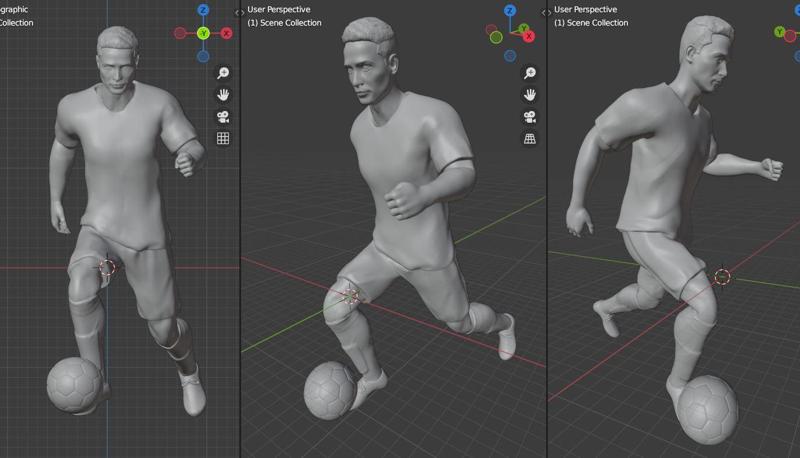Select the player's head in left viewport
The image size is (800, 458).
click(x=117, y=59)
